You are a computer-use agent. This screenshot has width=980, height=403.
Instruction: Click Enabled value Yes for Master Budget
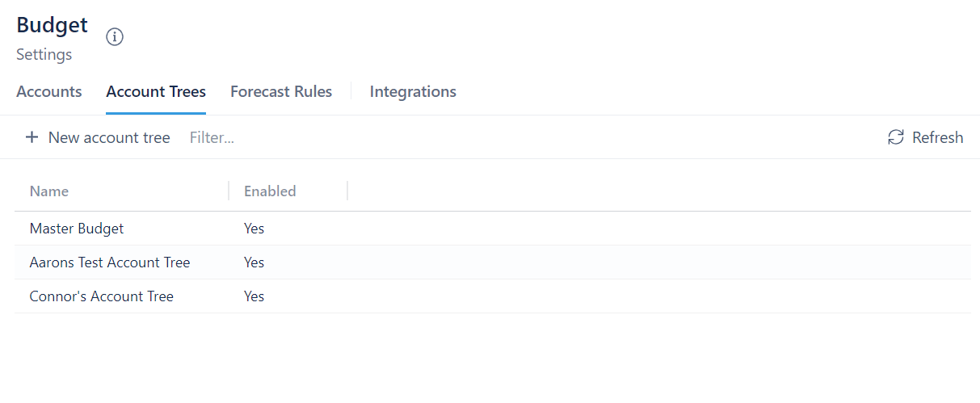click(254, 229)
